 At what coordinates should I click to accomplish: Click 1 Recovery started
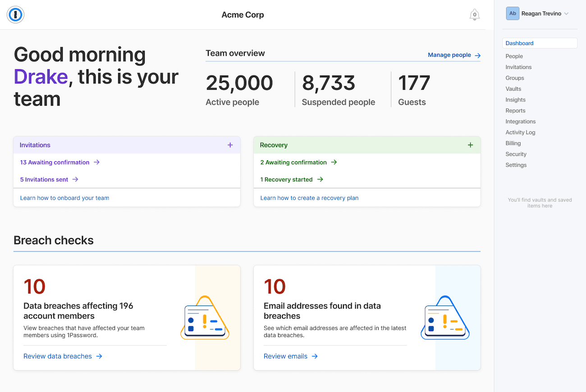(288, 179)
